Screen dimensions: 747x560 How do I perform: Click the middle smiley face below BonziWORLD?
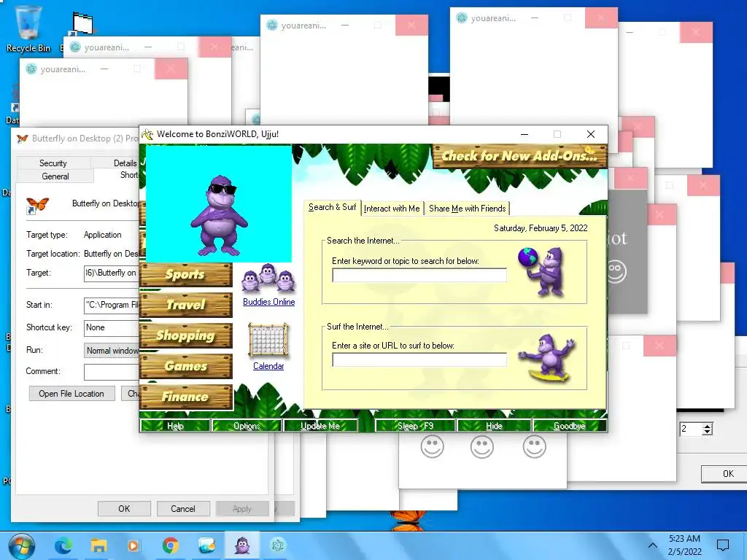(x=482, y=447)
